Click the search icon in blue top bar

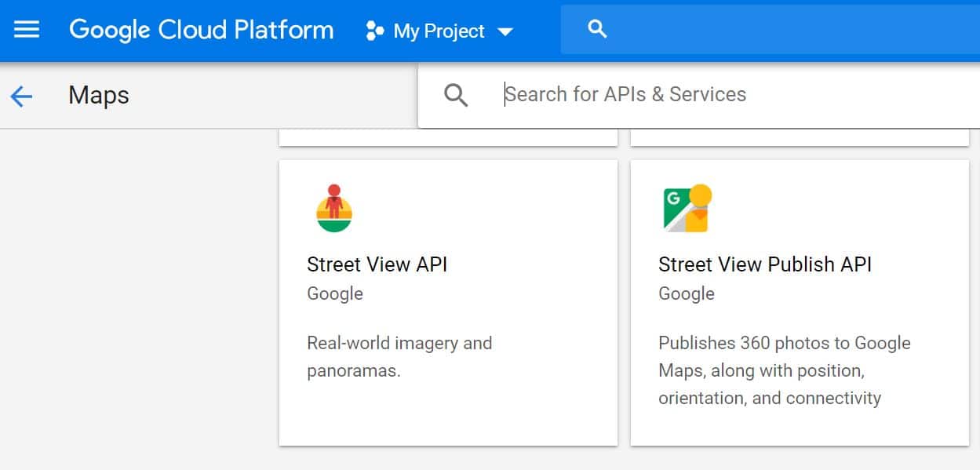(597, 28)
